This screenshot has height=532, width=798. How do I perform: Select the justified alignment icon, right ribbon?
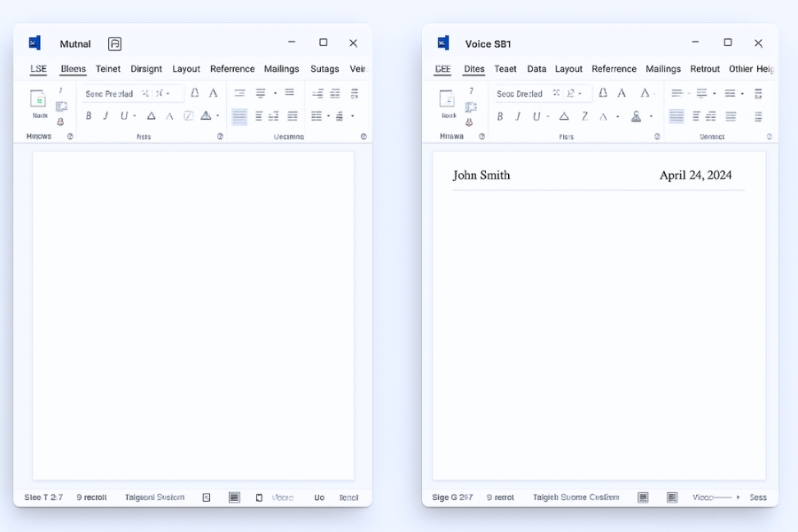[731, 116]
